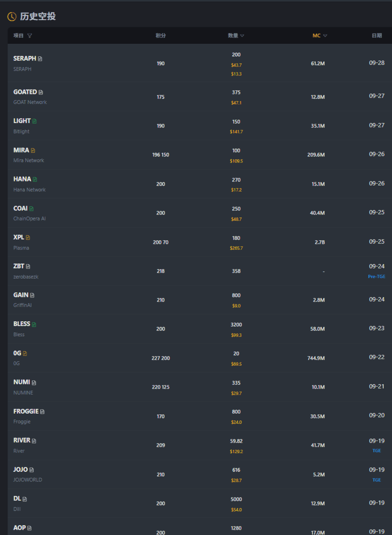This screenshot has width=392, height=535.
Task: Sort by the 数量 column arrow
Action: coord(242,35)
